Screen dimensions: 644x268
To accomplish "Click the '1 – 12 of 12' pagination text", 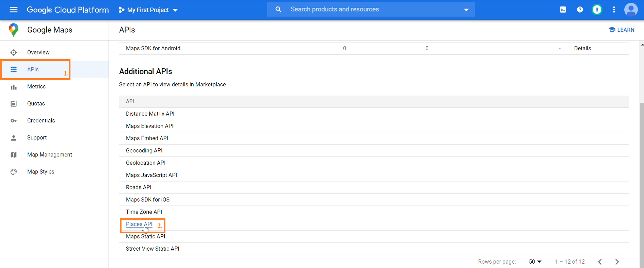I will coord(570,262).
